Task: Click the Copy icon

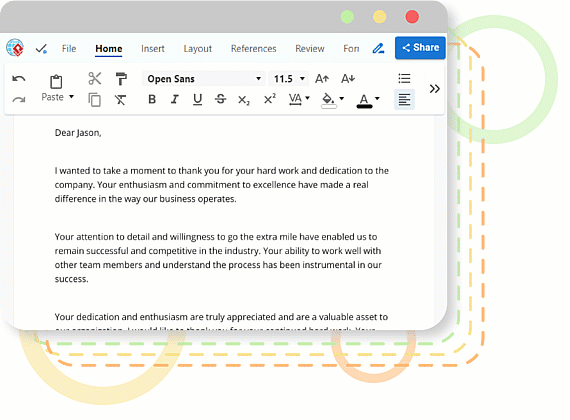Action: [x=95, y=100]
